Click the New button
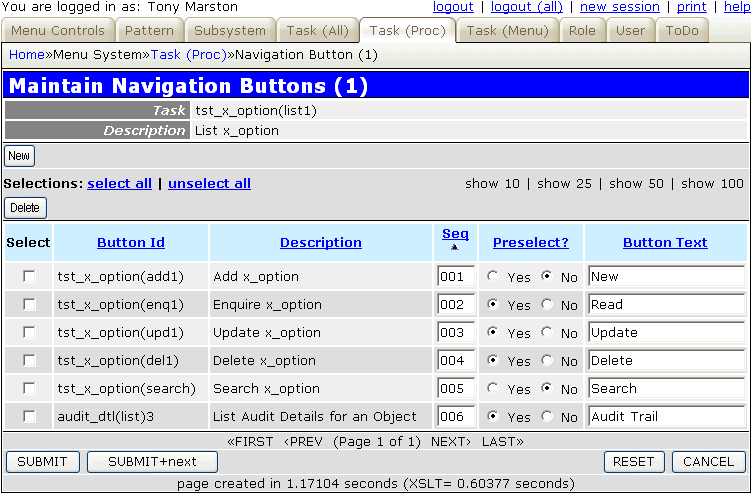Viewport: 752px width, 494px height. pos(19,156)
